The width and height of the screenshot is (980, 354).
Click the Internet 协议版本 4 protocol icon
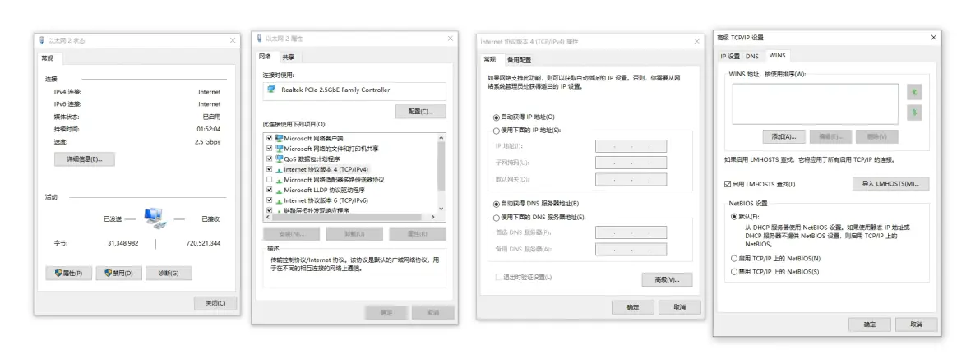(x=279, y=169)
